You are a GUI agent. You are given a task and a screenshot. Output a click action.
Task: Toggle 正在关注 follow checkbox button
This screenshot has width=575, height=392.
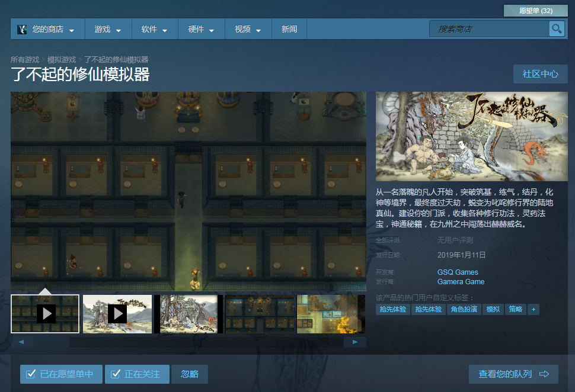(137, 374)
